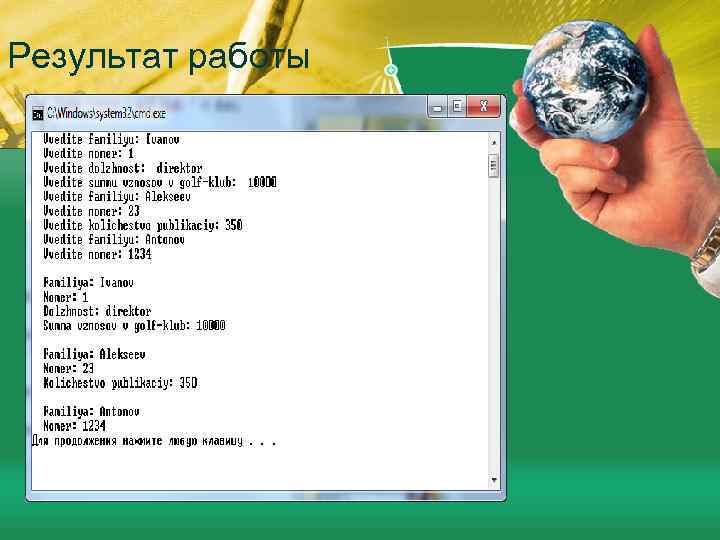Click the scrollbar up arrow
The width and height of the screenshot is (720, 540).
point(494,143)
